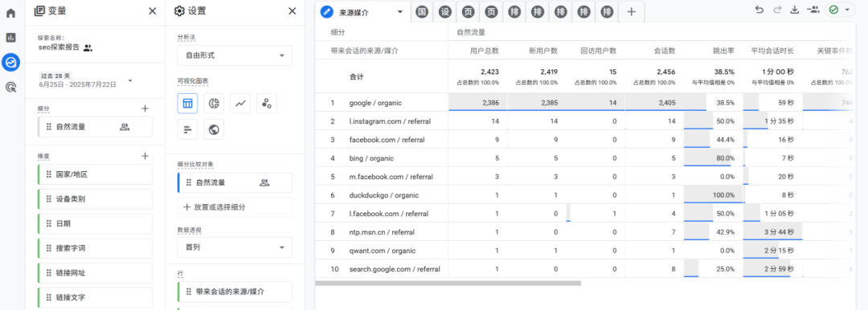Click people icon on 自然流量 in 变量 panel
This screenshot has height=310, width=868.
pos(125,127)
